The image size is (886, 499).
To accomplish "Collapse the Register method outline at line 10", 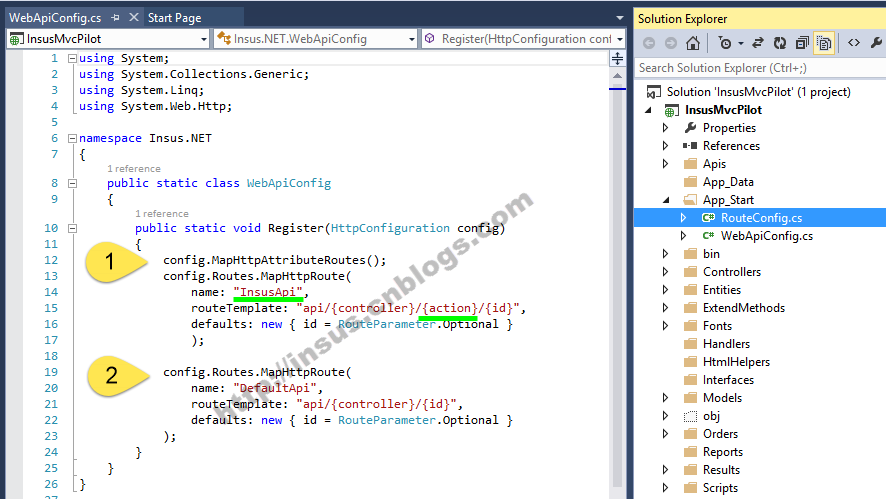I will 72,228.
